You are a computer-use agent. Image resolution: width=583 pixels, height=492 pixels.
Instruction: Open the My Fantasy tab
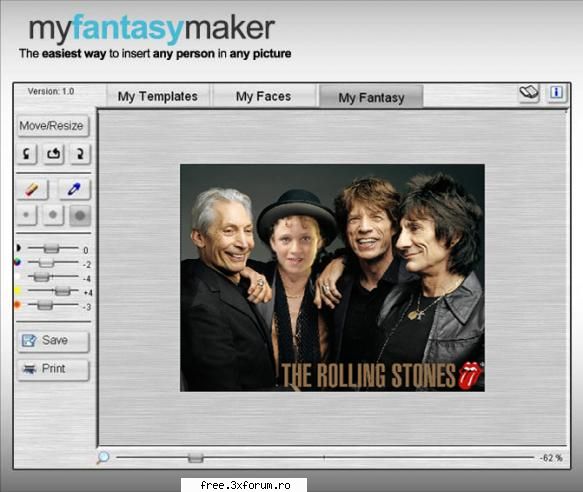coord(371,97)
